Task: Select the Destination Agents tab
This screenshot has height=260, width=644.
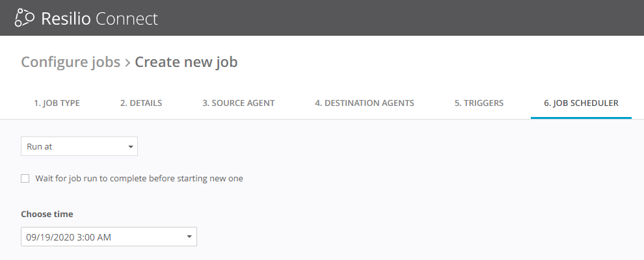Action: 364,103
